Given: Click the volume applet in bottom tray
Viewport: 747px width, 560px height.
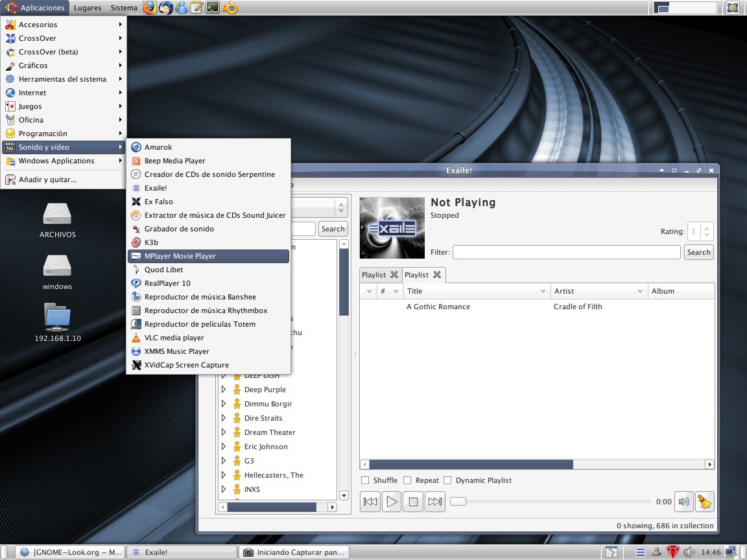Looking at the screenshot, I should (689, 552).
